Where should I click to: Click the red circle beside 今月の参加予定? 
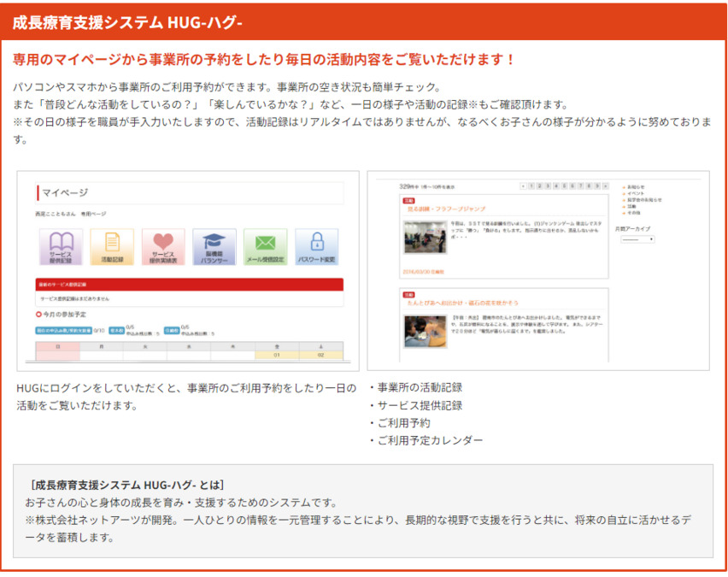(x=38, y=315)
